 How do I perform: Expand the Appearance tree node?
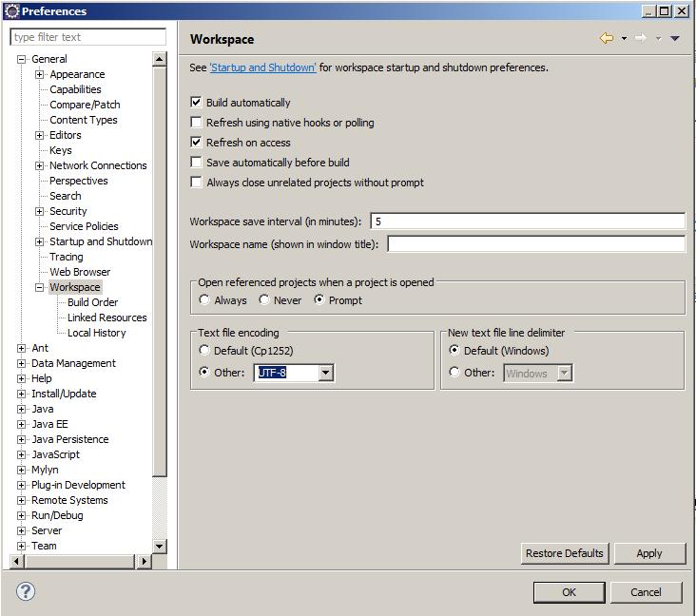coord(40,74)
